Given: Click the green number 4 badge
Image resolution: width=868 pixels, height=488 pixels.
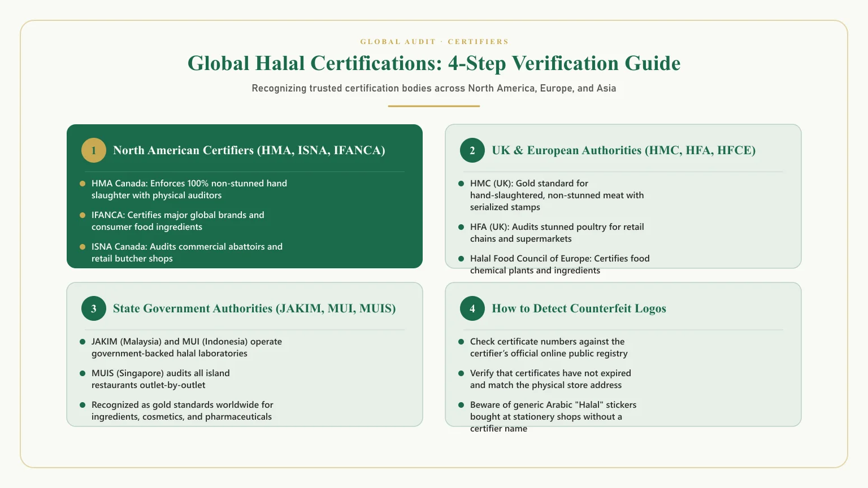Looking at the screenshot, I should click(472, 308).
